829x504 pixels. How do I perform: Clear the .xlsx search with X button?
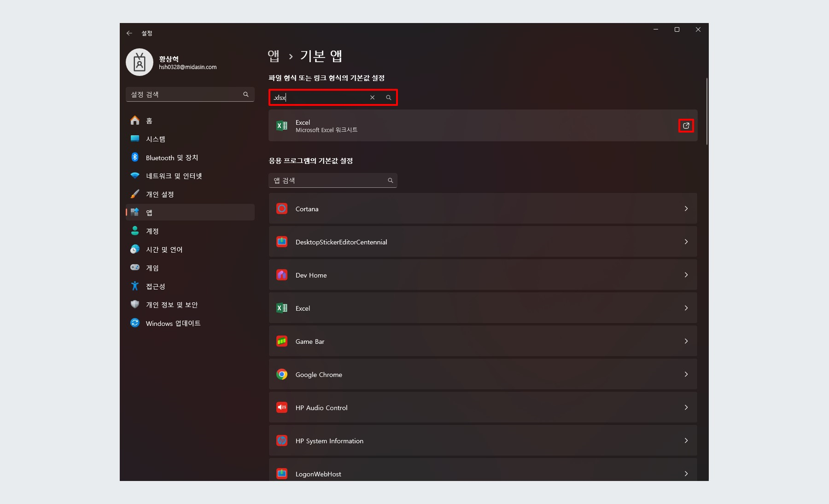tap(373, 97)
